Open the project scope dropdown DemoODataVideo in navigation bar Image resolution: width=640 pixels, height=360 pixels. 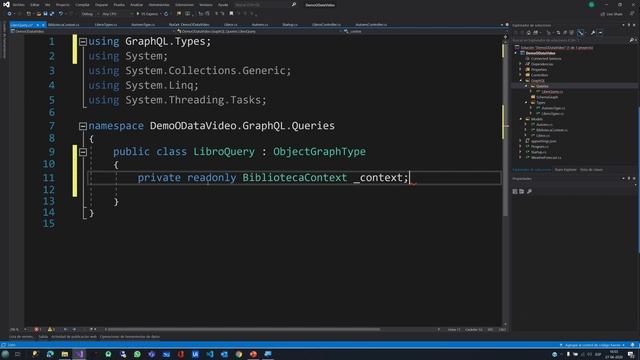coord(92,31)
